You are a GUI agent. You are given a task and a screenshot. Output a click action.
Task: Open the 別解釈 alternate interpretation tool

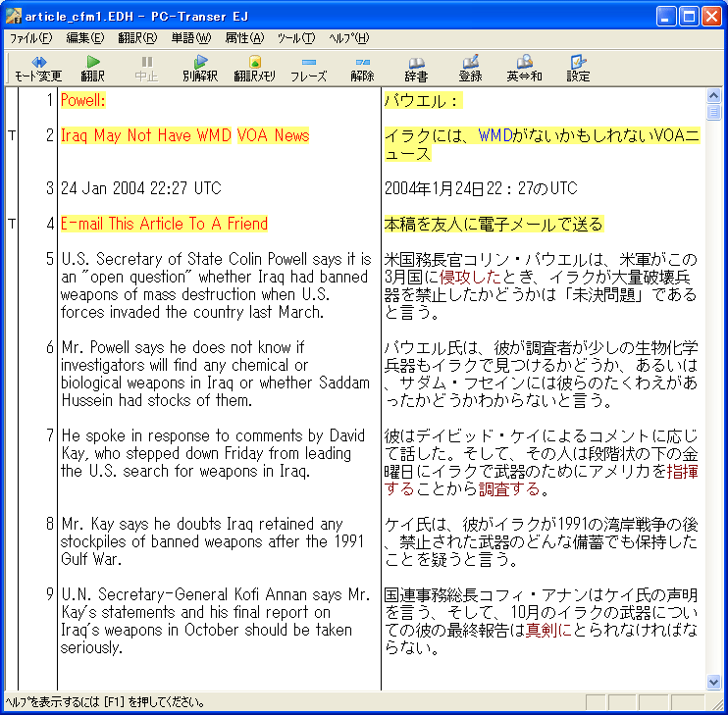pos(200,69)
